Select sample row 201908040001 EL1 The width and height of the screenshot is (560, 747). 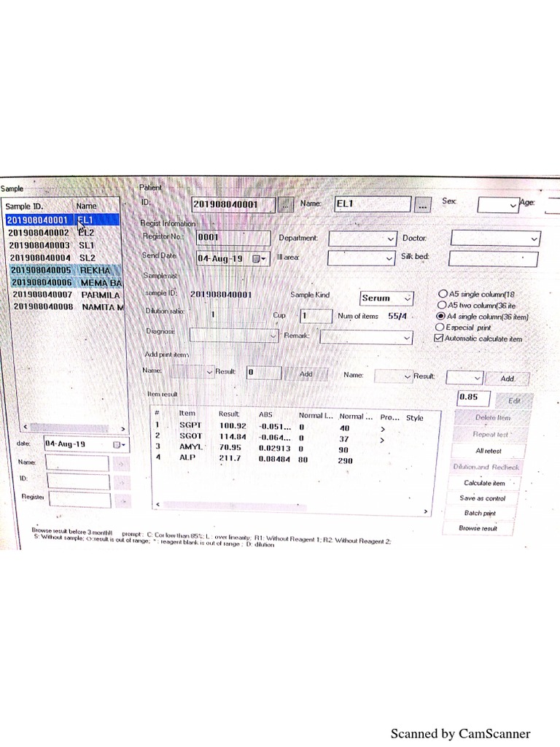pos(63,220)
